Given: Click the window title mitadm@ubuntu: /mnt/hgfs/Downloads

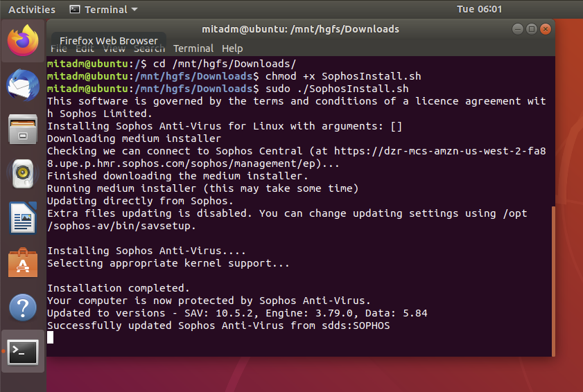Looking at the screenshot, I should click(300, 29).
